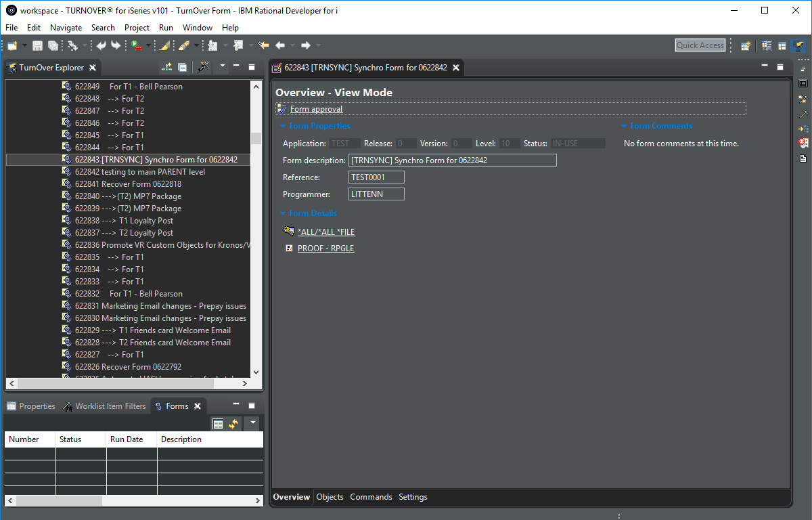The image size is (812, 520).
Task: Click the pencil marker toolbar icon
Action: [x=183, y=45]
